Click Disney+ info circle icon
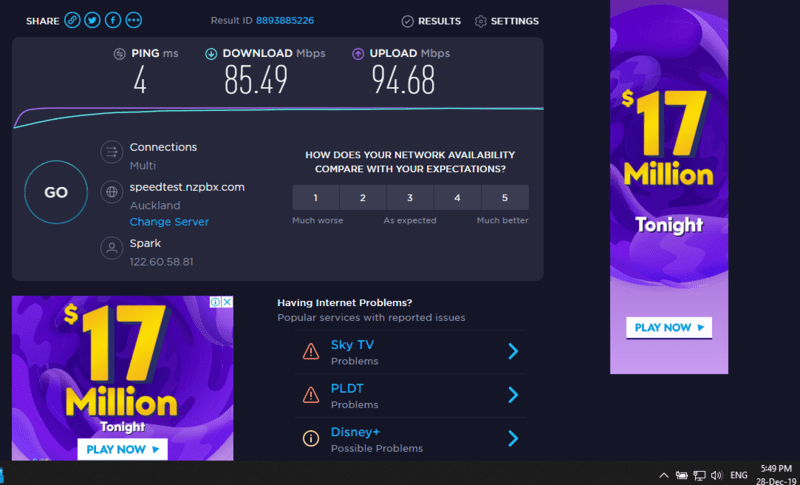The image size is (800, 485). pyautogui.click(x=311, y=439)
